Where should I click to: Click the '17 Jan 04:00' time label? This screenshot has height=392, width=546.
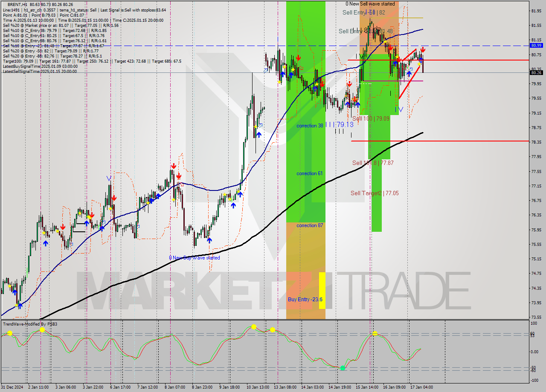tap(421, 387)
